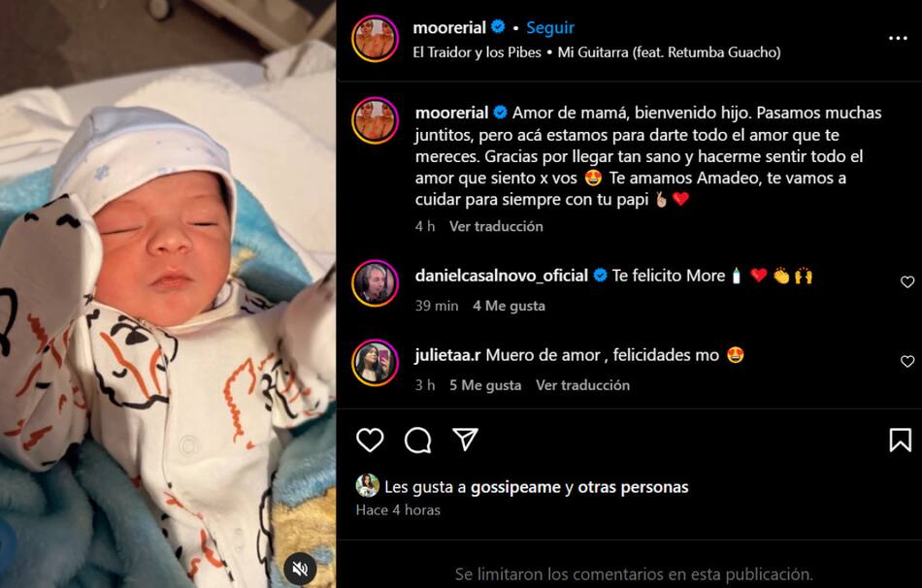View the 5 Me gusta likes

point(485,385)
